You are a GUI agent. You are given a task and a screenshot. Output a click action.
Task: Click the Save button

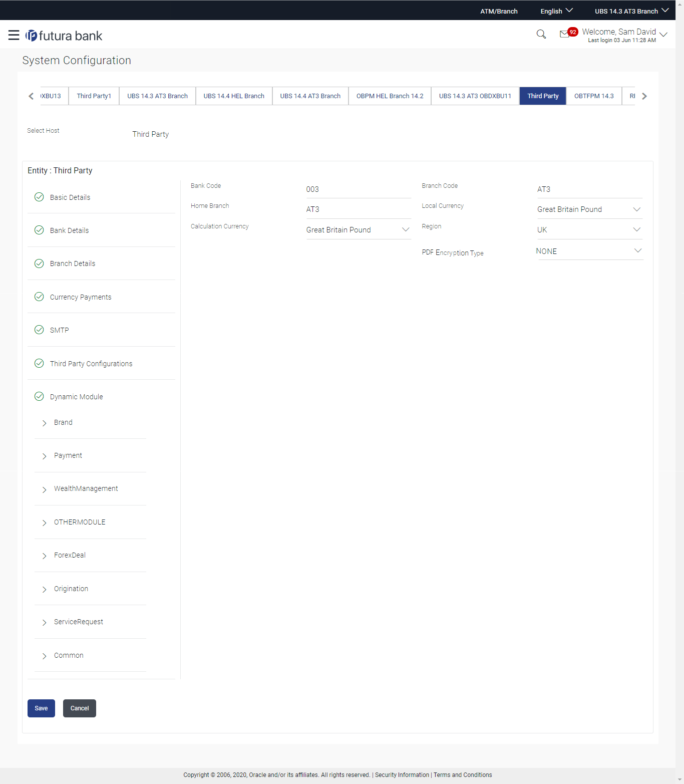41,708
